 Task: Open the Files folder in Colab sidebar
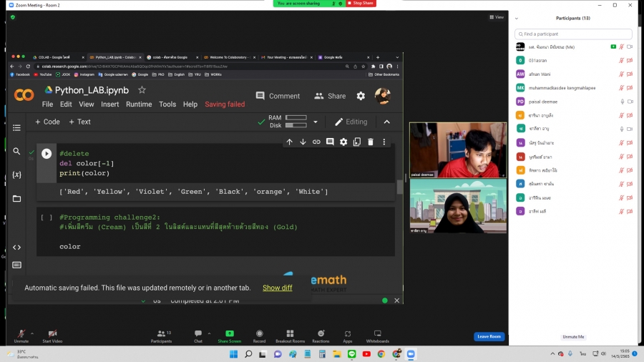point(17,198)
